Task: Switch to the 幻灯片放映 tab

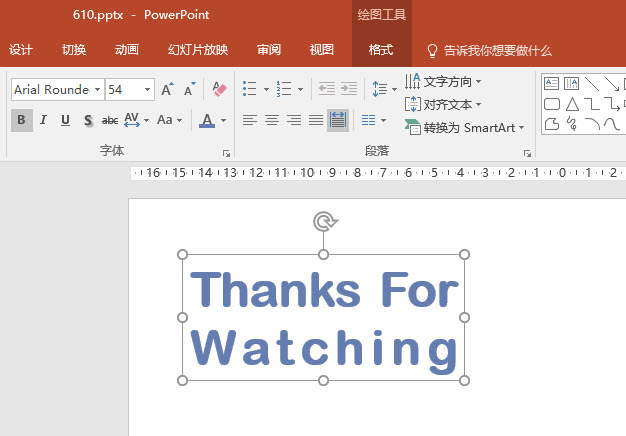Action: pyautogui.click(x=198, y=50)
